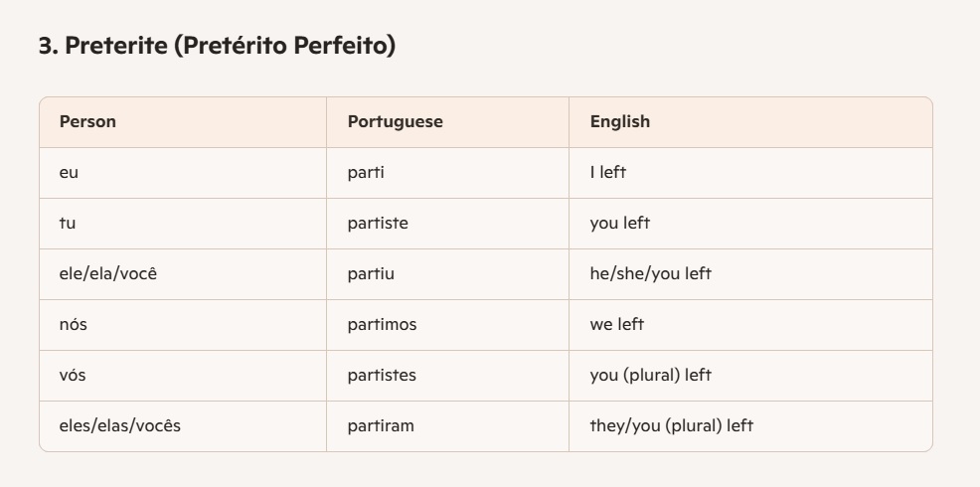Screen dimensions: 980x487
Task: Click the Preterite (Pretérito Perfeito) section heading
Action: coord(217,46)
